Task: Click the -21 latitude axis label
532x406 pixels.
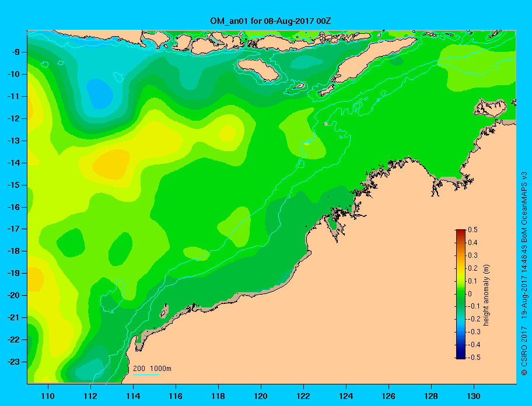Action: 13,318
